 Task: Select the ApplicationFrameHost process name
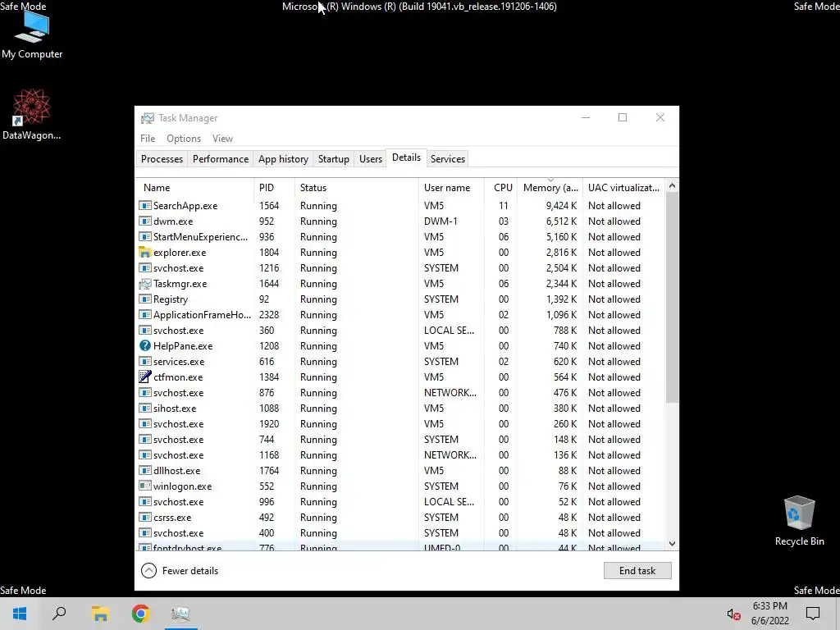coord(202,315)
